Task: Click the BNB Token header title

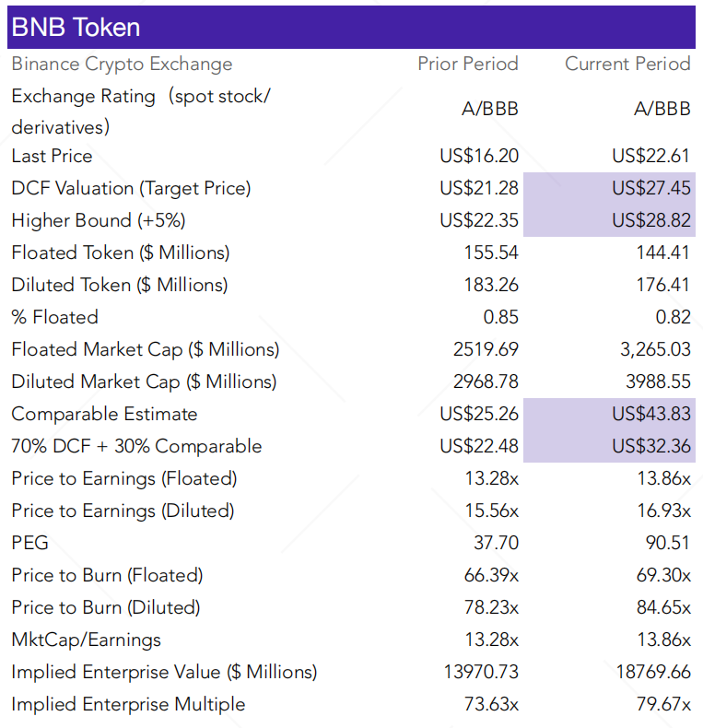Action: click(x=76, y=27)
